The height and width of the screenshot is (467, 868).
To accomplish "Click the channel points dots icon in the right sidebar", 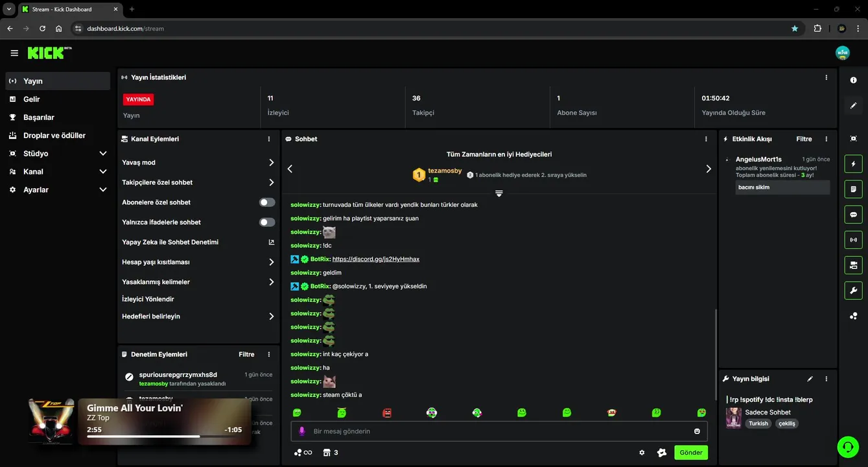I will (853, 317).
